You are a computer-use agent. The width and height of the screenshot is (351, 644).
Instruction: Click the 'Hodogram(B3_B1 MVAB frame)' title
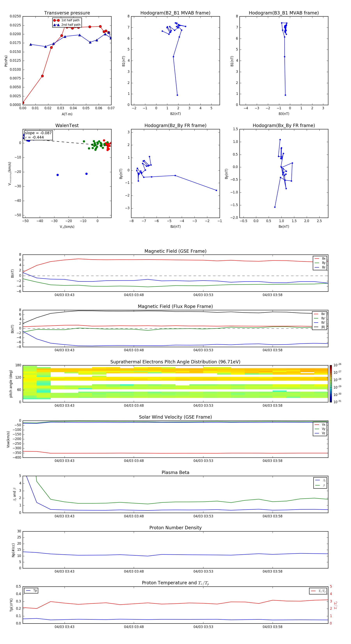click(284, 13)
